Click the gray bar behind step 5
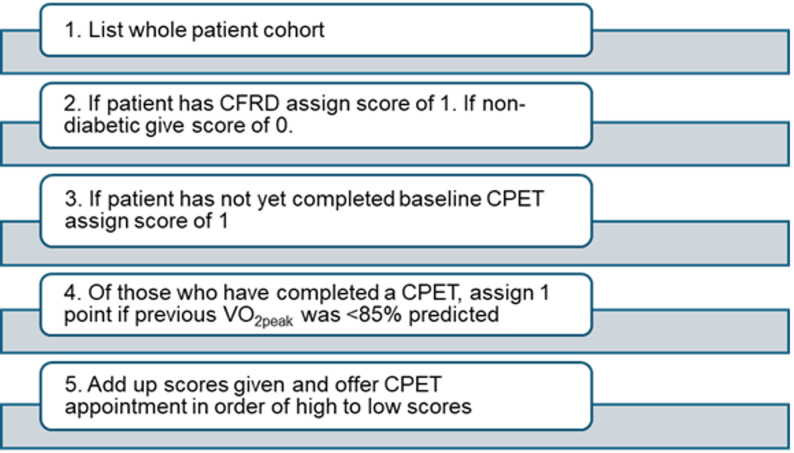 click(x=691, y=426)
